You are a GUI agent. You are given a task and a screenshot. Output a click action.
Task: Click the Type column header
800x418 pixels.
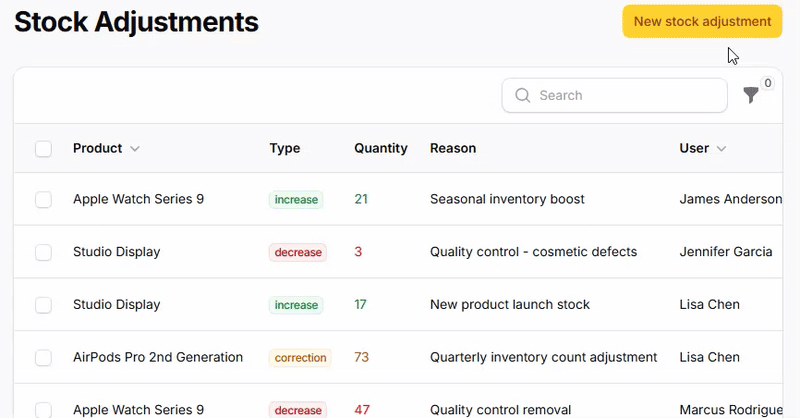tap(285, 148)
